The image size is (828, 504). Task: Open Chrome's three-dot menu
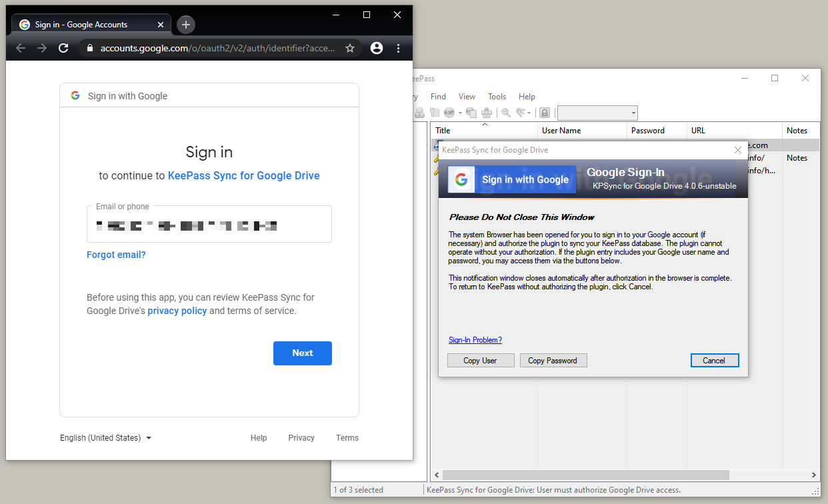pyautogui.click(x=398, y=48)
